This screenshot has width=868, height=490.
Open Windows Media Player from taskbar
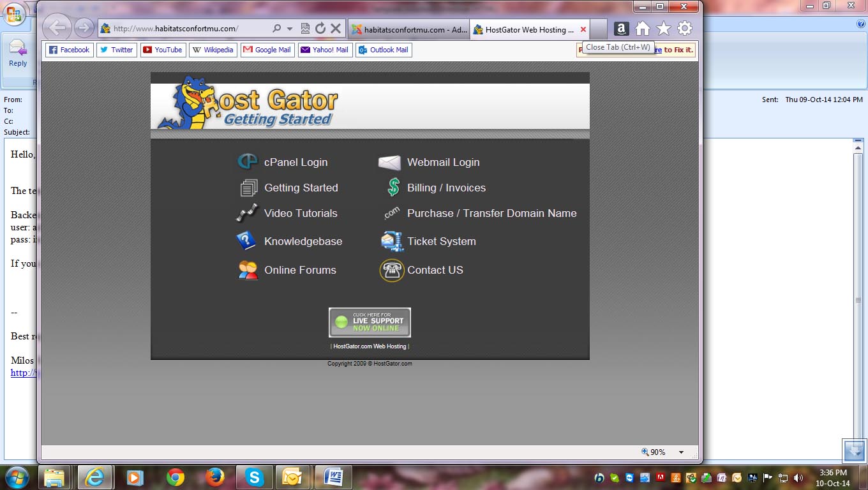tap(134, 477)
